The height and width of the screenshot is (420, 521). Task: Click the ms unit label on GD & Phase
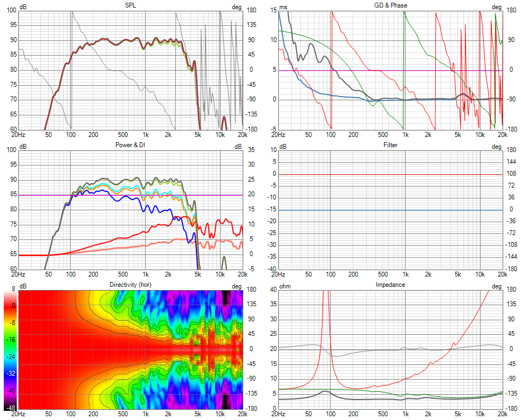coord(284,7)
